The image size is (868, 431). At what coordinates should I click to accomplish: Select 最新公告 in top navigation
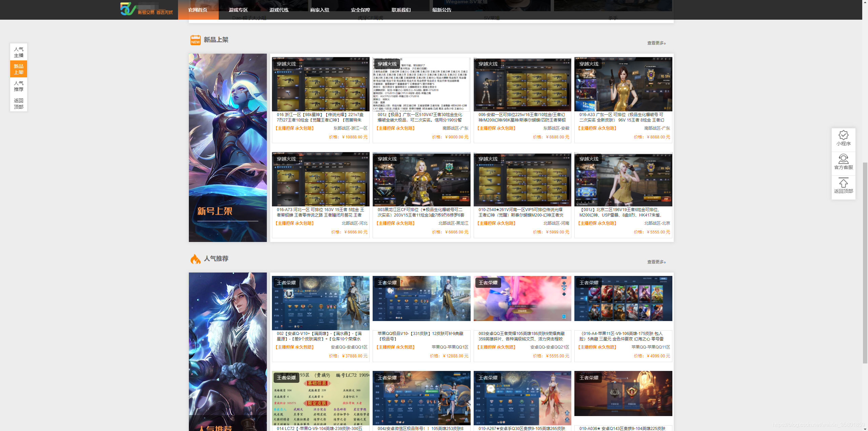[x=442, y=10]
